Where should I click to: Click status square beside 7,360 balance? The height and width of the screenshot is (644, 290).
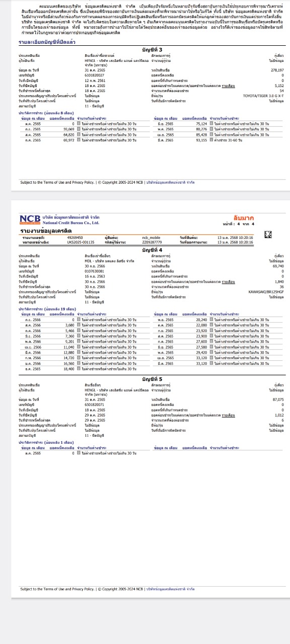click(79, 336)
